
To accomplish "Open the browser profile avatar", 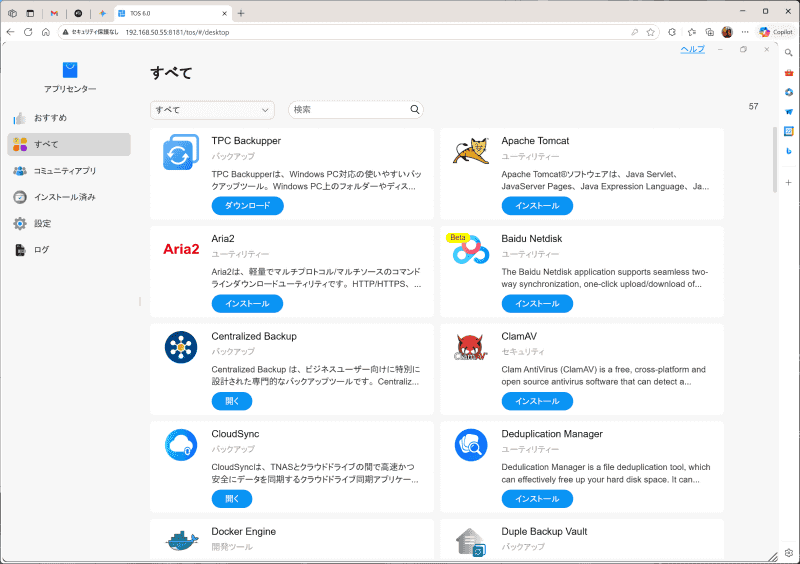I will click(727, 32).
